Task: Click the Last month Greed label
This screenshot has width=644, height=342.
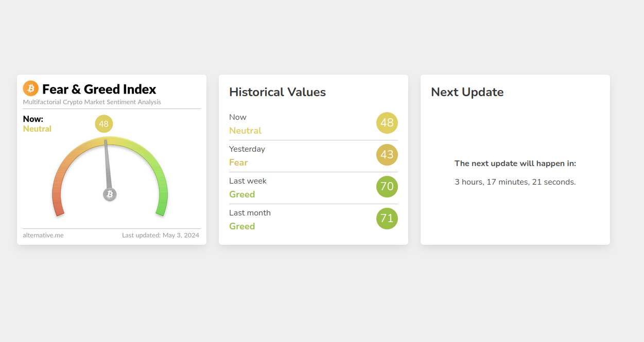Action: pyautogui.click(x=242, y=226)
